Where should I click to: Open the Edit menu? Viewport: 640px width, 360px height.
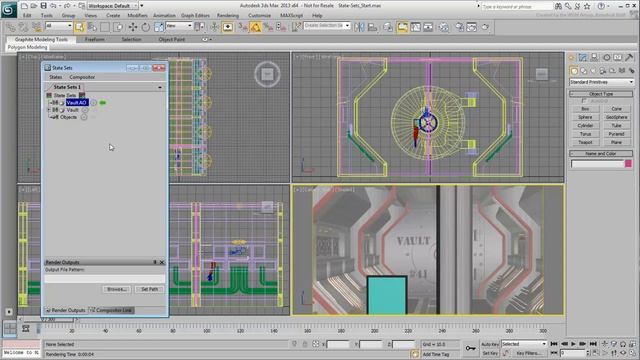click(27, 16)
